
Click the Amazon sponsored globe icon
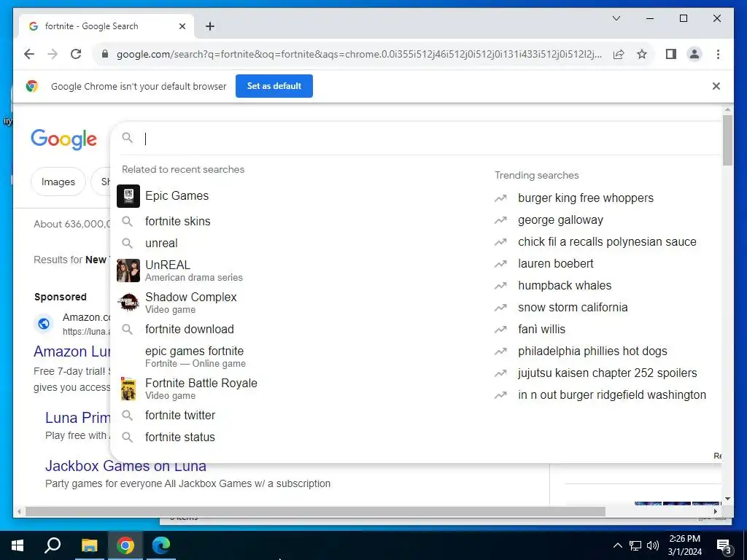coord(43,324)
